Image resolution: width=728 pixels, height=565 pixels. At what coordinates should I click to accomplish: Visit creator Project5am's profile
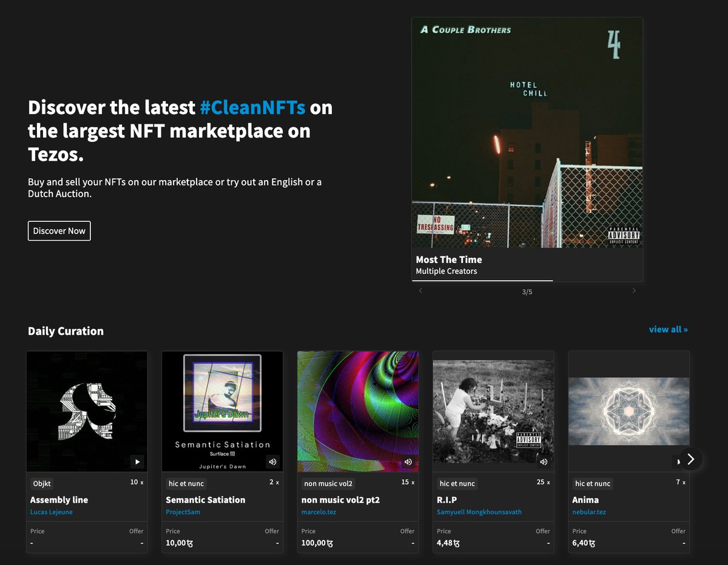(183, 512)
